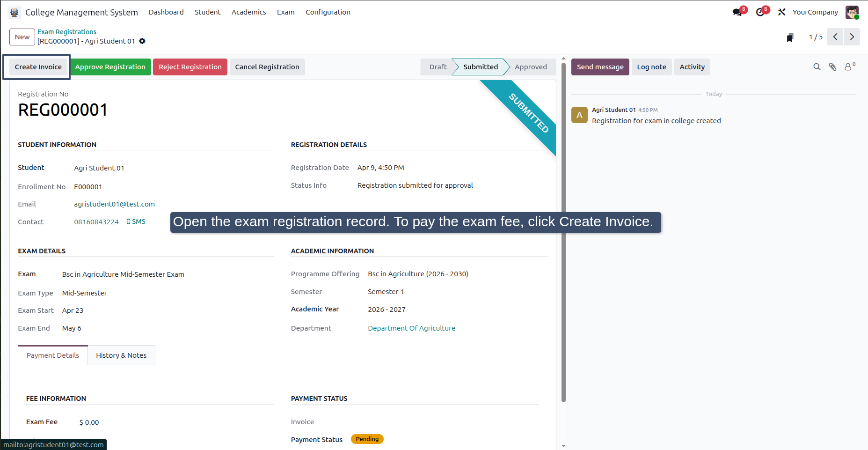Click the gear actions icon beside record name
This screenshot has height=450, width=868.
(x=142, y=41)
